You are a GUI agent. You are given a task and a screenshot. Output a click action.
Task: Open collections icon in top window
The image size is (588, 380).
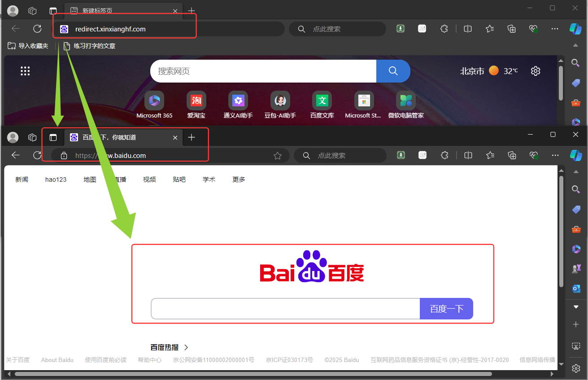point(511,29)
